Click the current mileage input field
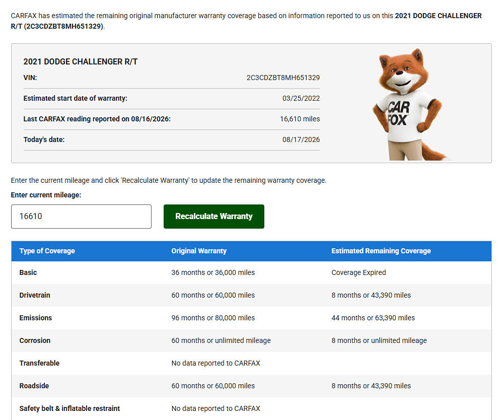The image size is (504, 420). tap(82, 217)
